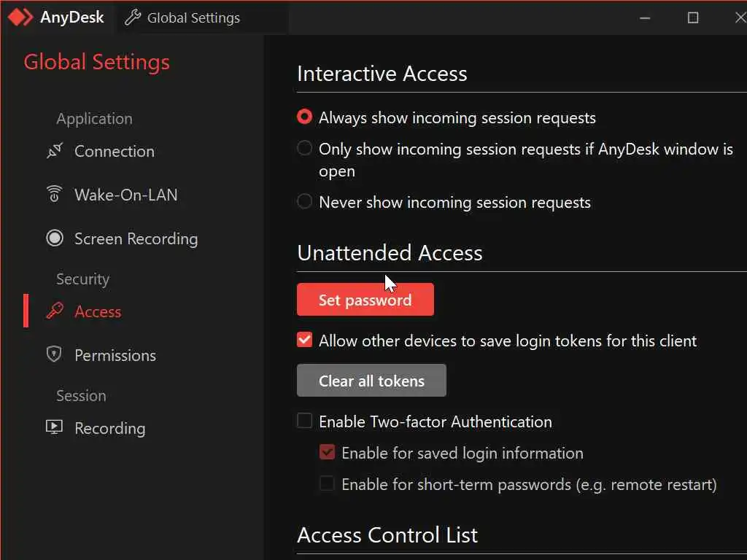
Task: Open the Permissions settings page
Action: (115, 355)
